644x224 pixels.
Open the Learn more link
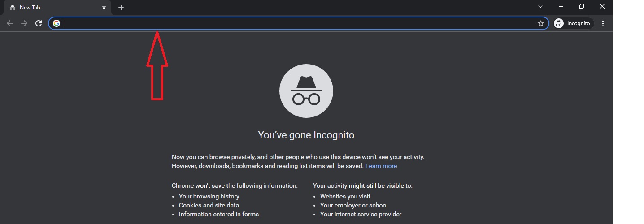381,166
